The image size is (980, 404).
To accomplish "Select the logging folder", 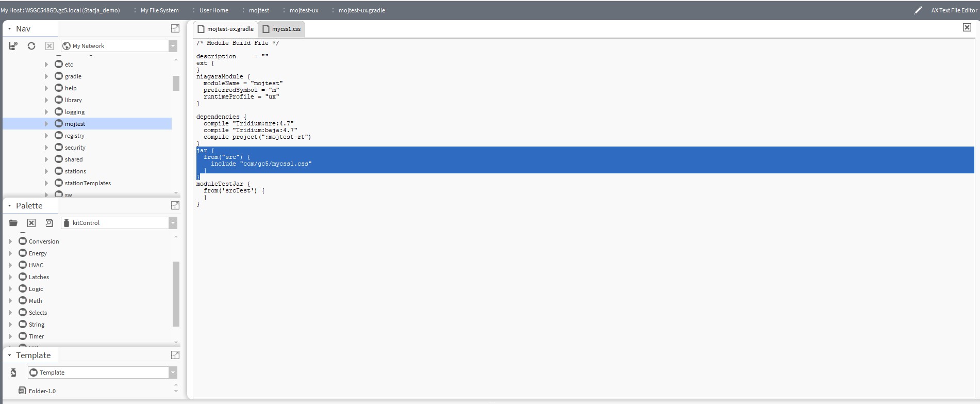I will pos(75,112).
